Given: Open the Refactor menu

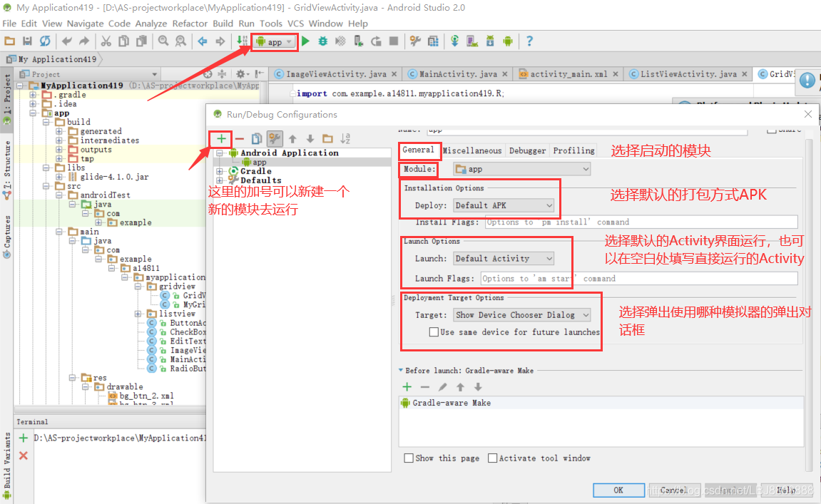Looking at the screenshot, I should [x=190, y=24].
